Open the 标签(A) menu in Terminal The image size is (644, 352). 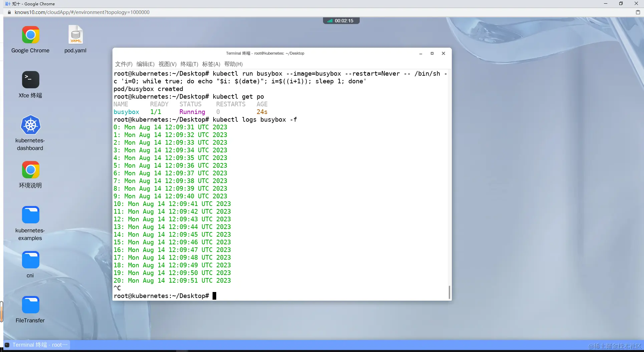click(211, 64)
